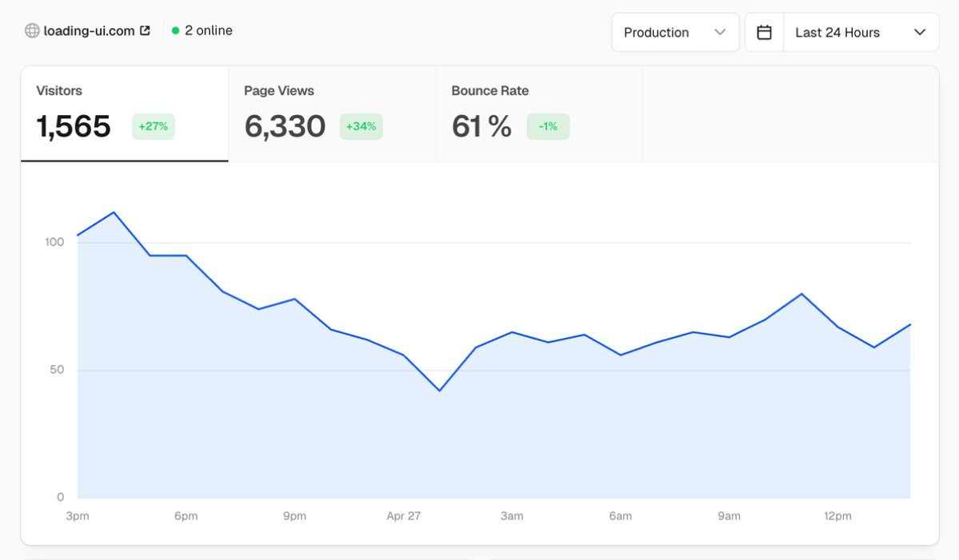
Task: Click the highest peak on the chart line
Action: click(x=113, y=212)
